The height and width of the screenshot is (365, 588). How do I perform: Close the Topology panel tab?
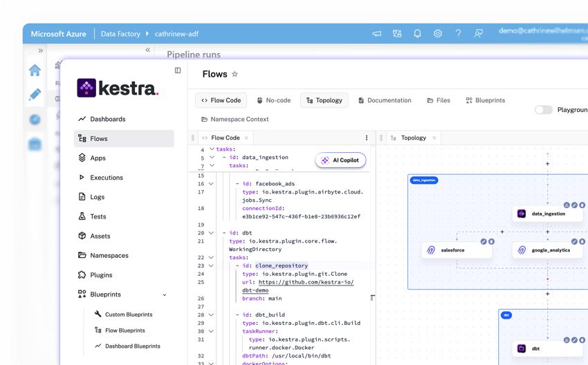(x=436, y=138)
